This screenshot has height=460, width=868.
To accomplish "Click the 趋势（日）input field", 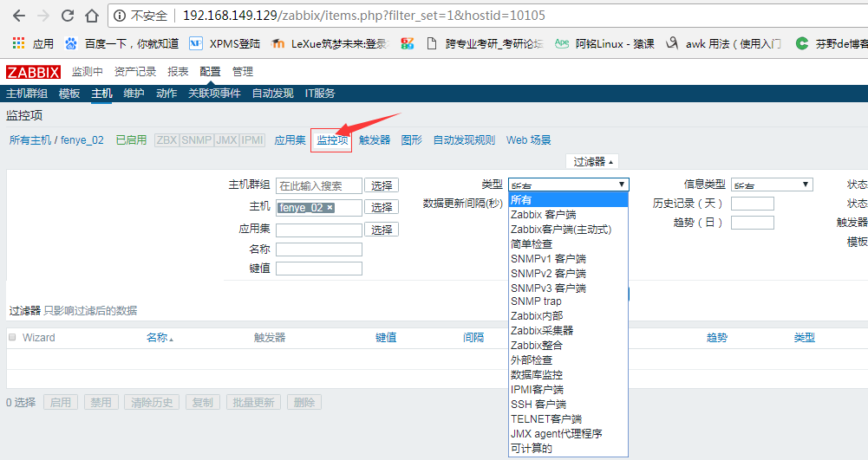I will (x=753, y=223).
